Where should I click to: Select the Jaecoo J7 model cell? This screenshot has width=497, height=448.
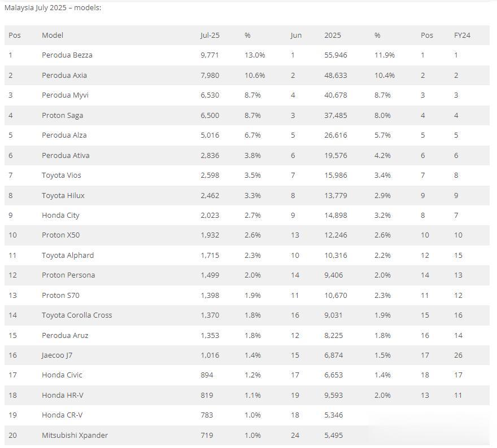point(58,355)
